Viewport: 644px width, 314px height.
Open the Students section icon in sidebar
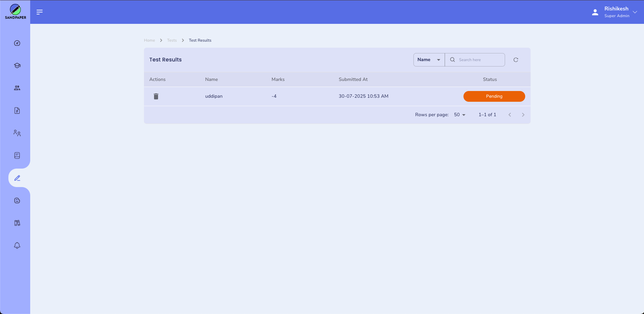click(x=16, y=88)
